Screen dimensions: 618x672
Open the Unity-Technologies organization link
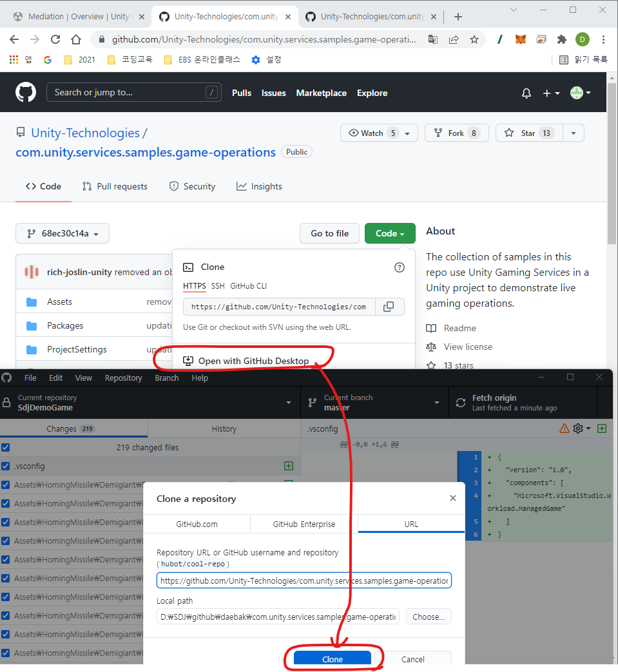85,133
